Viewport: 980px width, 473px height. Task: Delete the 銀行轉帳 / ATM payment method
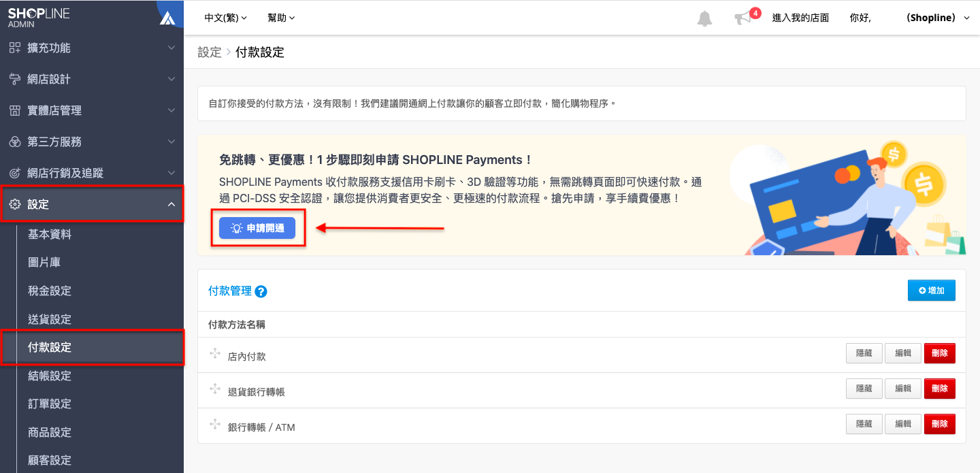coord(939,424)
